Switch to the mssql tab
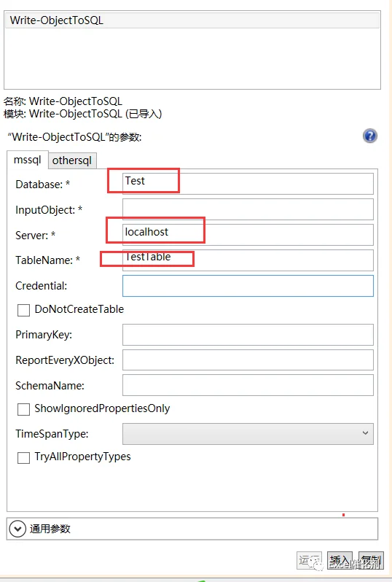392x582 pixels. [x=28, y=160]
